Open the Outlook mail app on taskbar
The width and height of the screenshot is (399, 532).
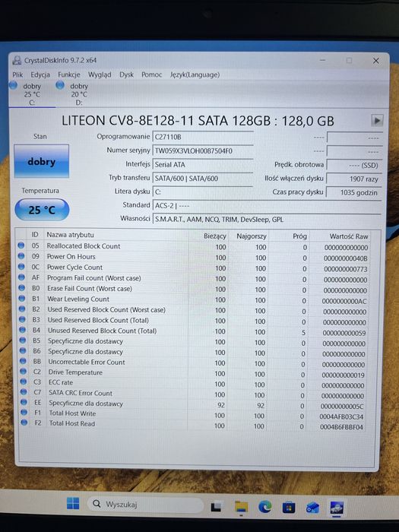pos(312,508)
